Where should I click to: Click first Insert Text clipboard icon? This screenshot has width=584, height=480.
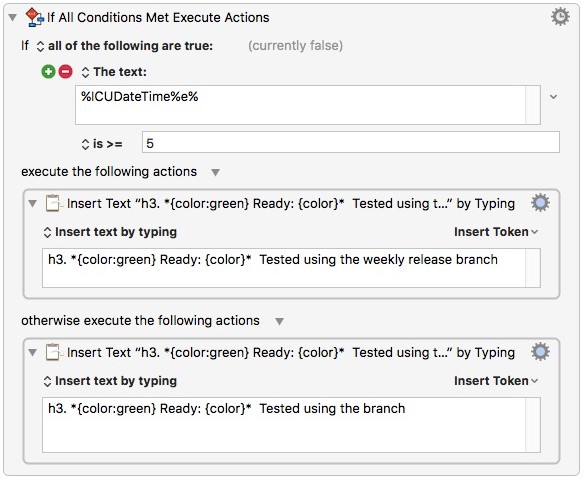click(x=53, y=203)
